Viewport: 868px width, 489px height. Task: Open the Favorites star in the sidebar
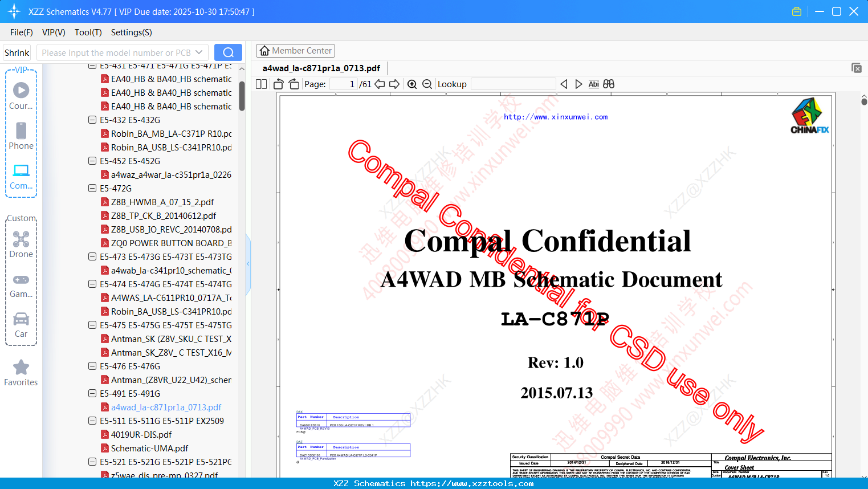pos(21,373)
